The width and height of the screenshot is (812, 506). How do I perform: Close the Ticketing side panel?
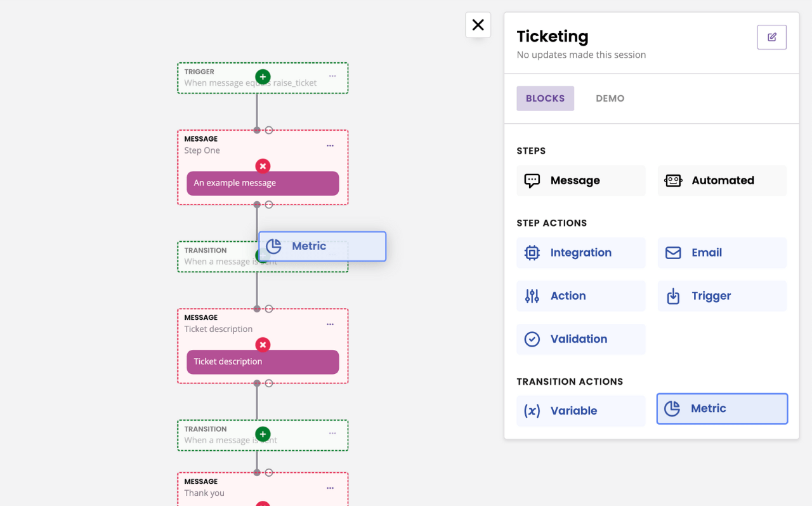(x=478, y=25)
